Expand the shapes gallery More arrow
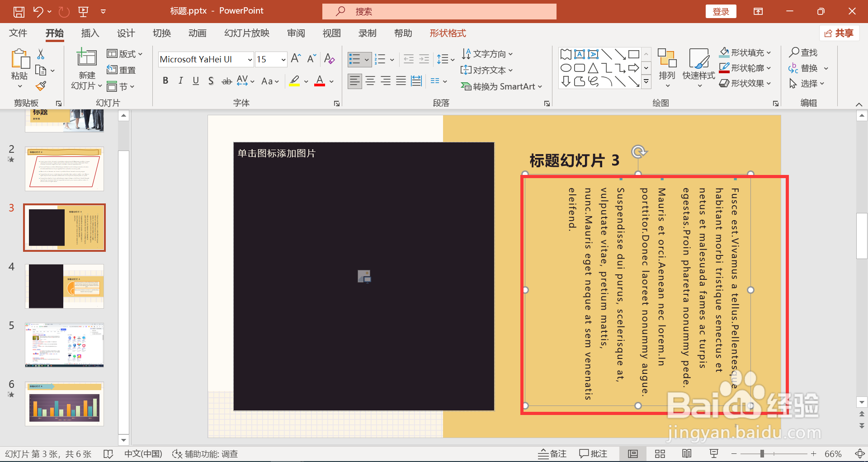 click(646, 82)
